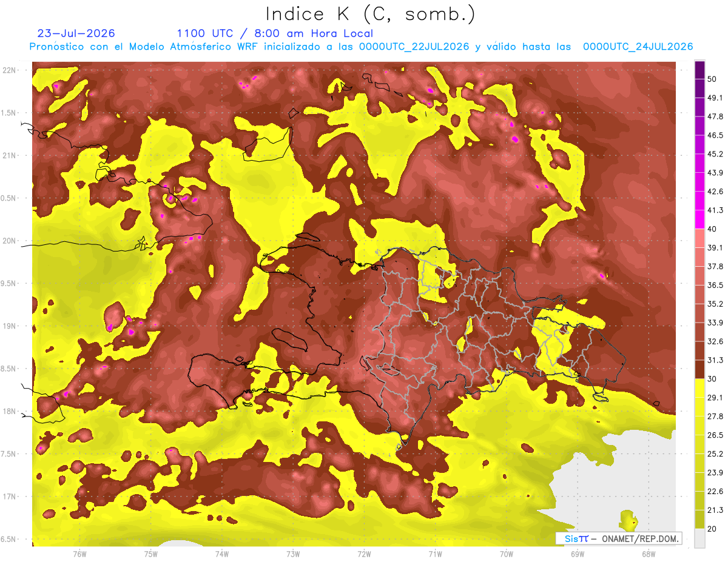Screen dimensions: 728x562
Task: Click the legend value "36.5"
Action: point(715,285)
